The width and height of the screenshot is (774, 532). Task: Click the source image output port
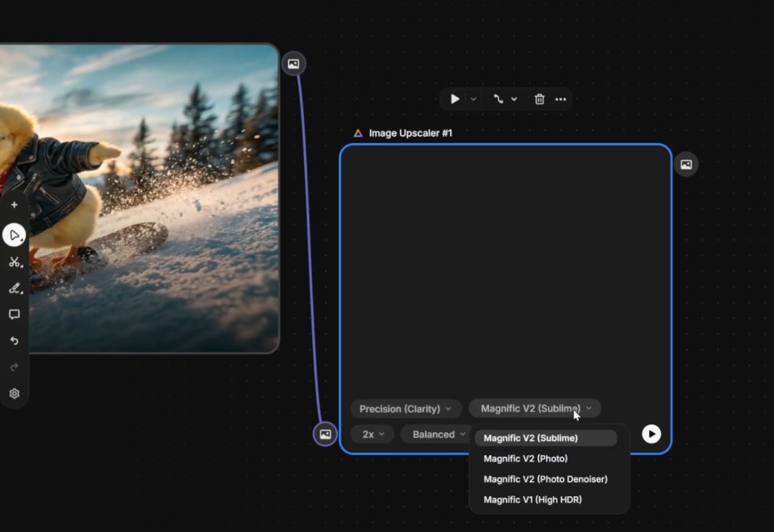click(294, 64)
